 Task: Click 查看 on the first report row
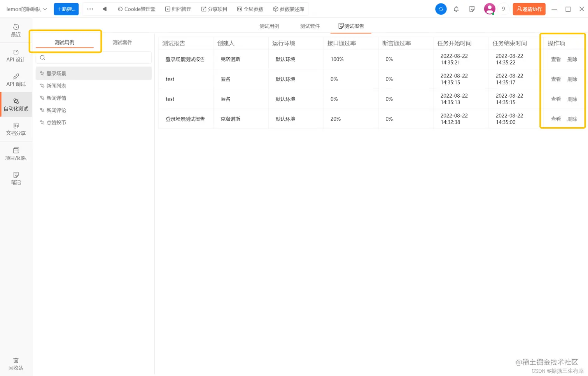point(555,59)
